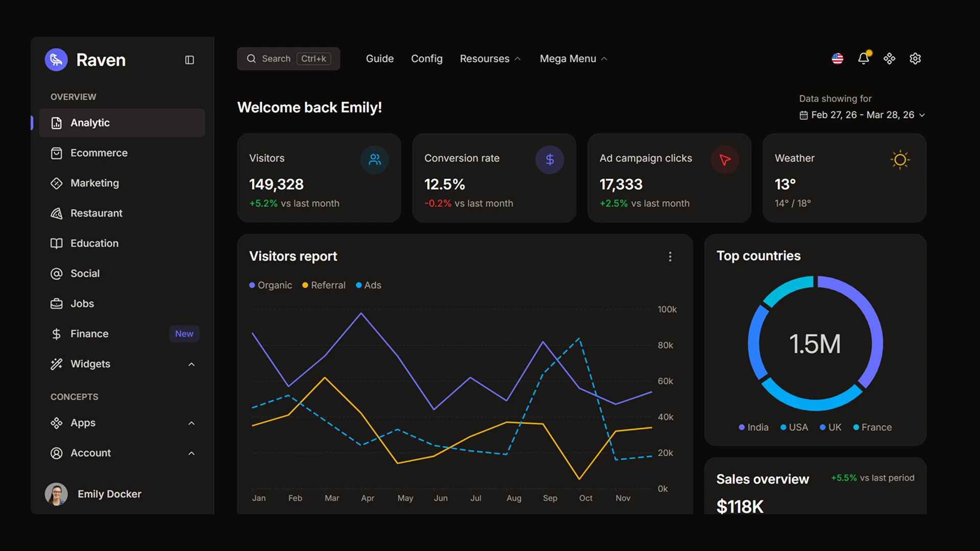Expand the Account chevron
The image size is (980, 551).
pos(191,453)
